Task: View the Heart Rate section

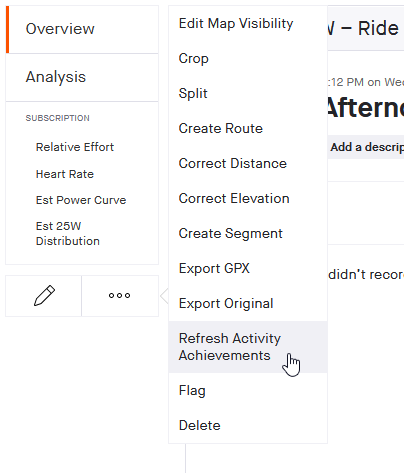Action: pyautogui.click(x=65, y=174)
